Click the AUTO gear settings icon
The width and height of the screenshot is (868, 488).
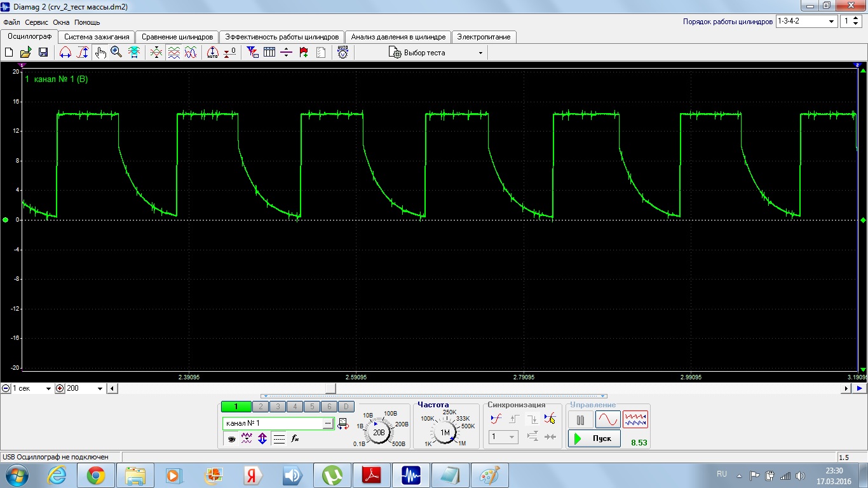click(x=342, y=53)
